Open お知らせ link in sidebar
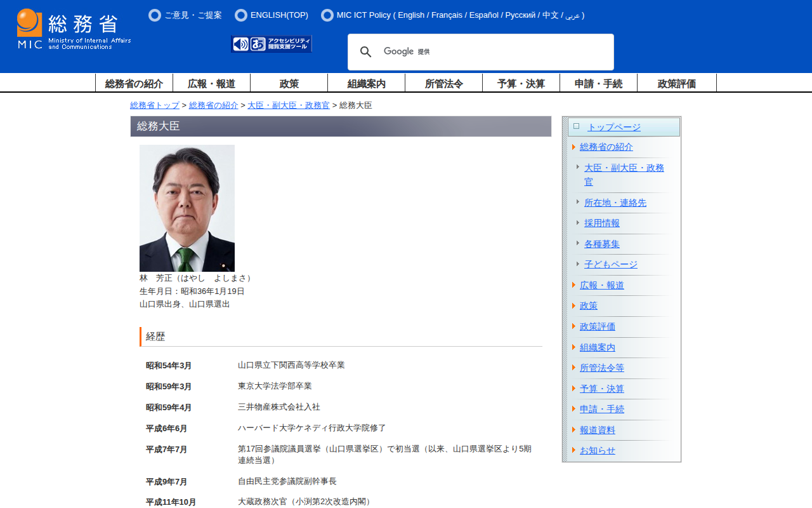Image resolution: width=812 pixels, height=508 pixels. tap(597, 450)
